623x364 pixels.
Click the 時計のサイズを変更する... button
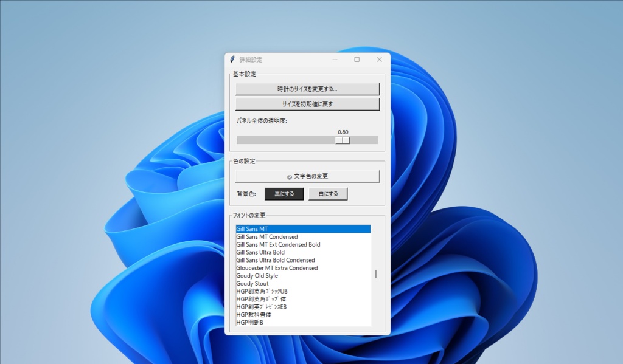pyautogui.click(x=307, y=89)
